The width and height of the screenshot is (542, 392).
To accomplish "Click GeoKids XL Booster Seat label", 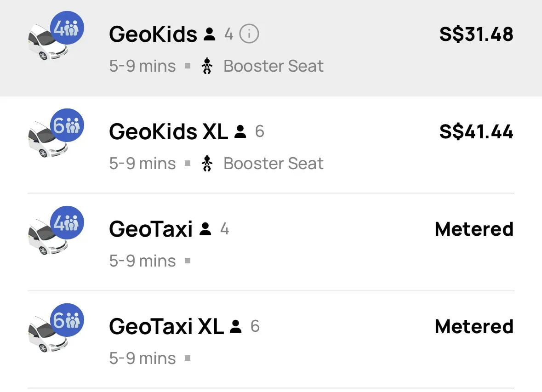I will coord(274,164).
